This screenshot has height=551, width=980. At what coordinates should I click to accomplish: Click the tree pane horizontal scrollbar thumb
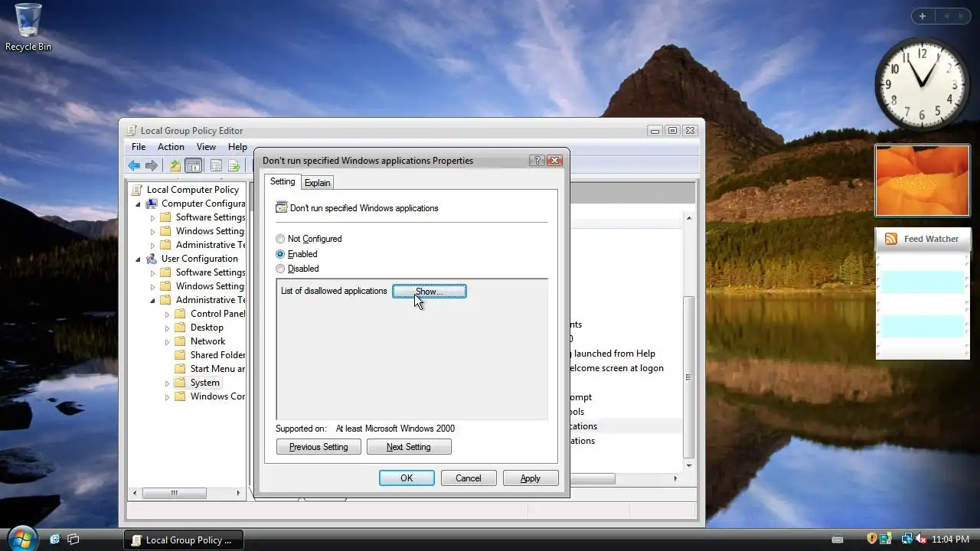coord(174,493)
